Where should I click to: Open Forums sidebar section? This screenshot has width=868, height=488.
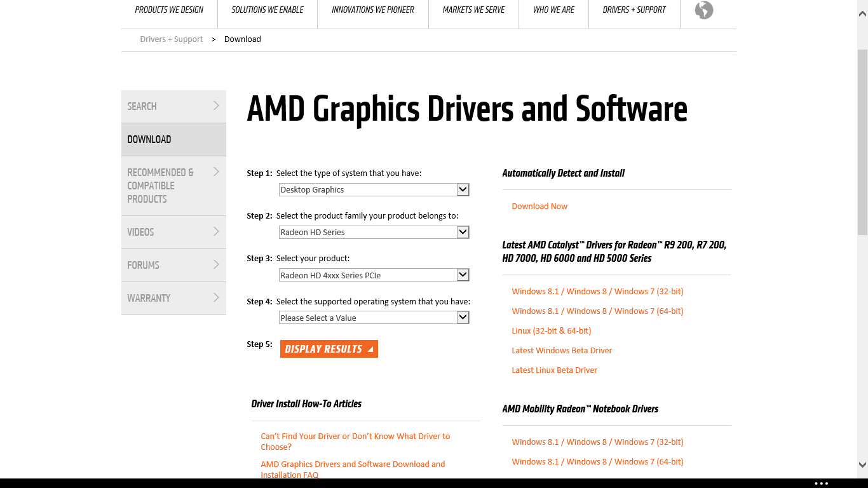tap(173, 265)
